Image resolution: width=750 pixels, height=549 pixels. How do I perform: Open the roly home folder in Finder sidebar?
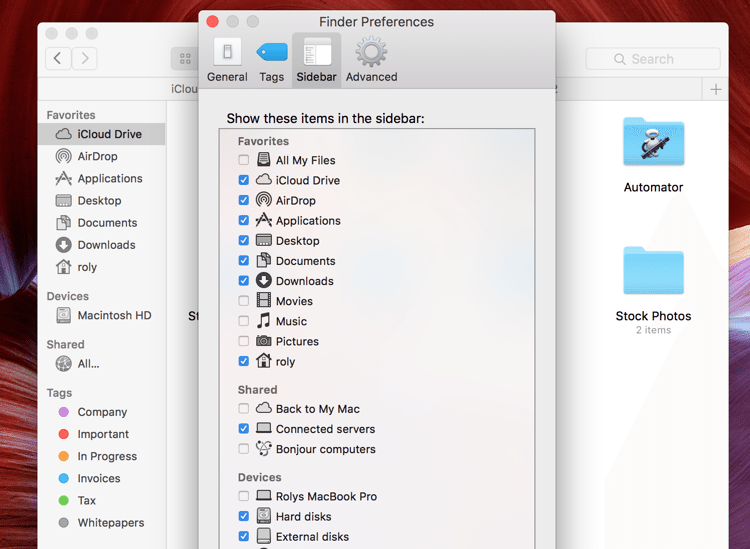101,267
